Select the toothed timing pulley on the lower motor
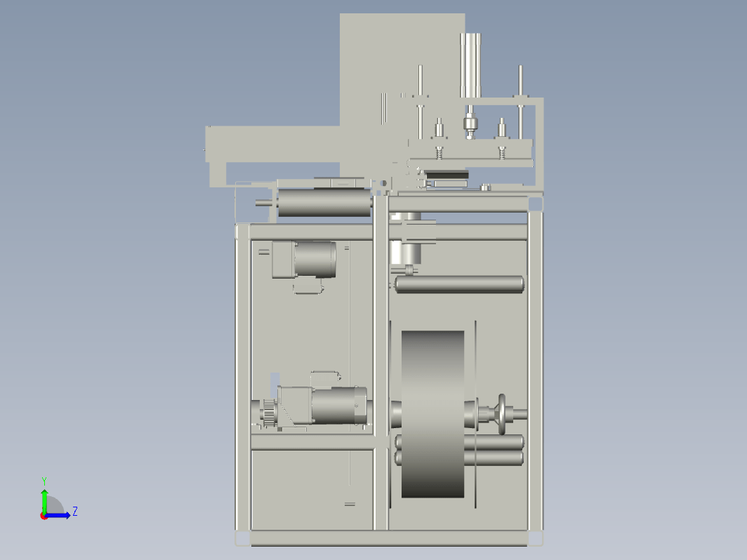 point(269,413)
